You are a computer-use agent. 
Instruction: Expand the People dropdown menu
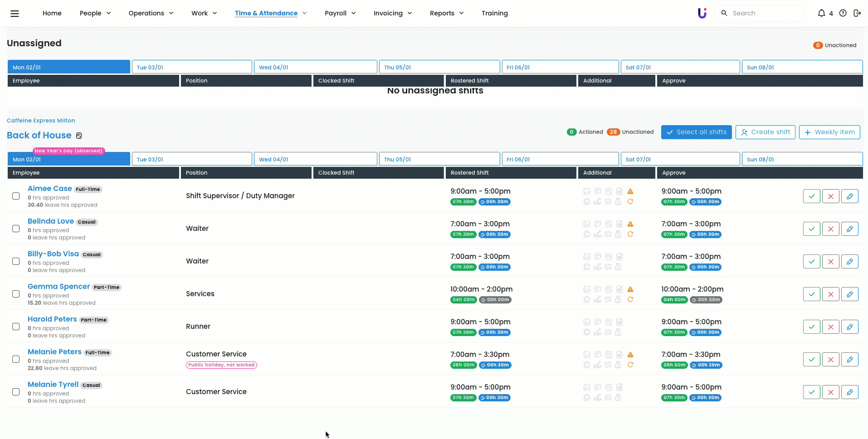tap(95, 13)
